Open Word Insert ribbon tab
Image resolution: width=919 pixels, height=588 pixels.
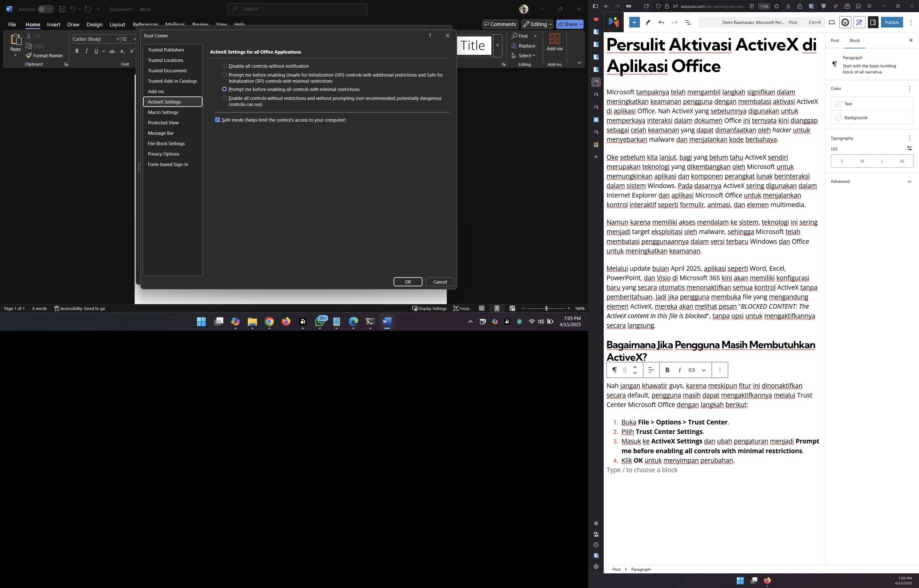53,24
